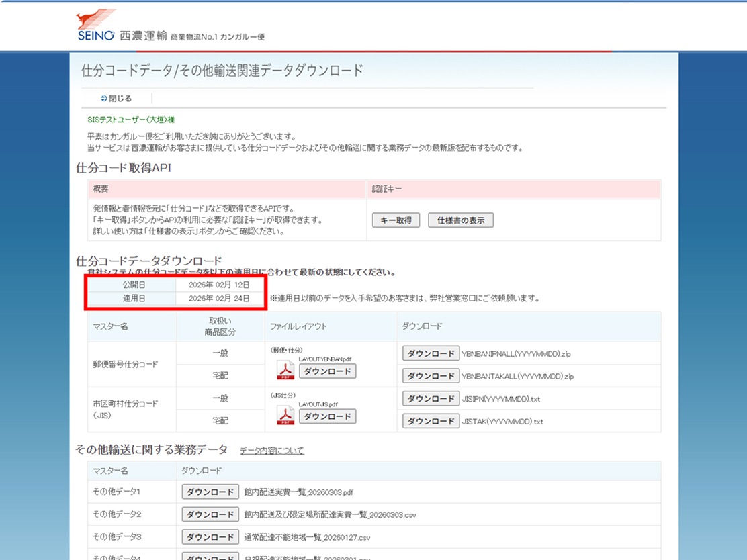The height and width of the screenshot is (560, 747).
Task: Click YBNBANIPNALL(YYYYMMDD).zip file name
Action: (x=517, y=354)
